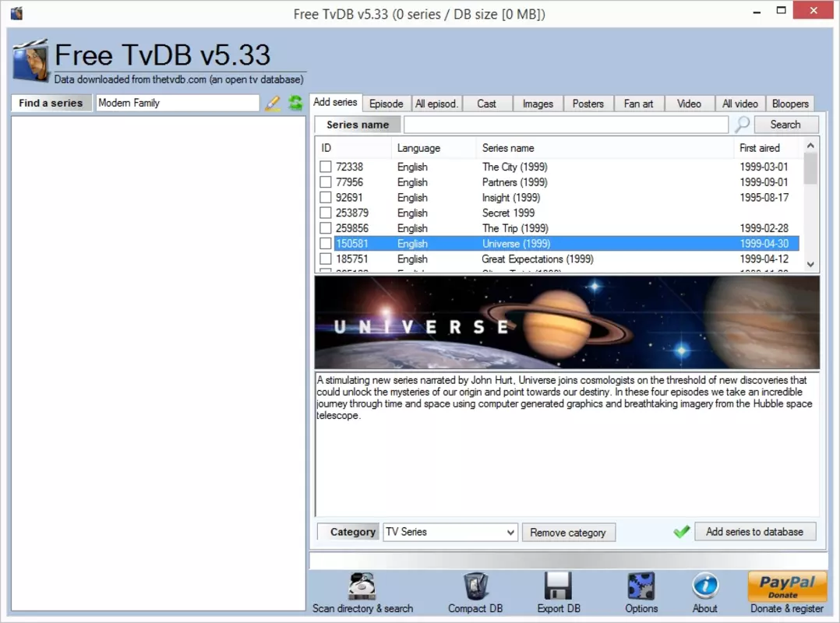The height and width of the screenshot is (623, 840).
Task: Open the Options gear puzzle icon
Action: pyautogui.click(x=641, y=586)
